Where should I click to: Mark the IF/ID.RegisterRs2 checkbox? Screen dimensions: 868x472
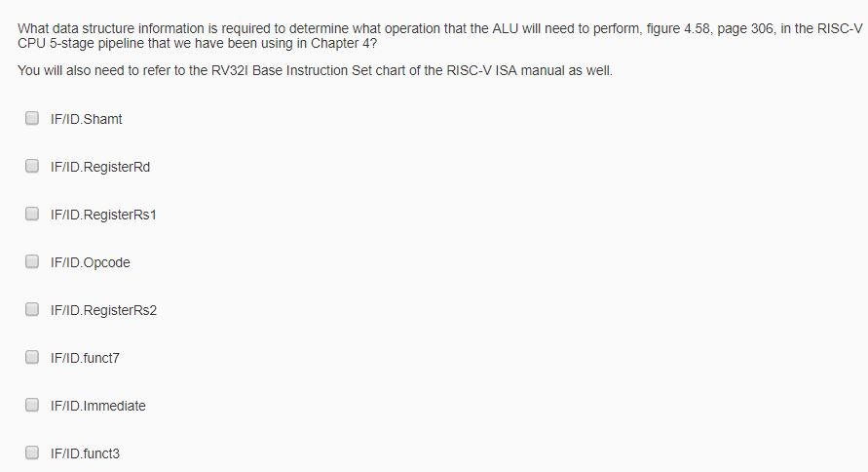pyautogui.click(x=31, y=310)
